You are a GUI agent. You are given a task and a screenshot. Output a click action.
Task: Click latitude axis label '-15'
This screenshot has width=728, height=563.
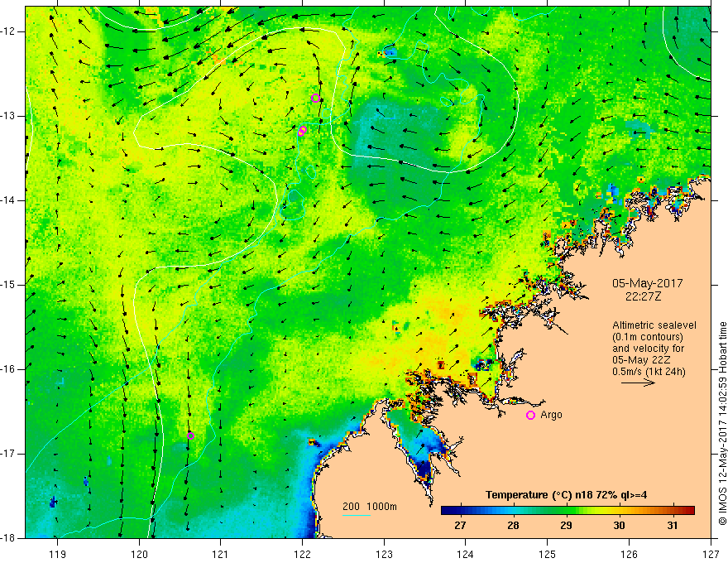tap(8, 285)
